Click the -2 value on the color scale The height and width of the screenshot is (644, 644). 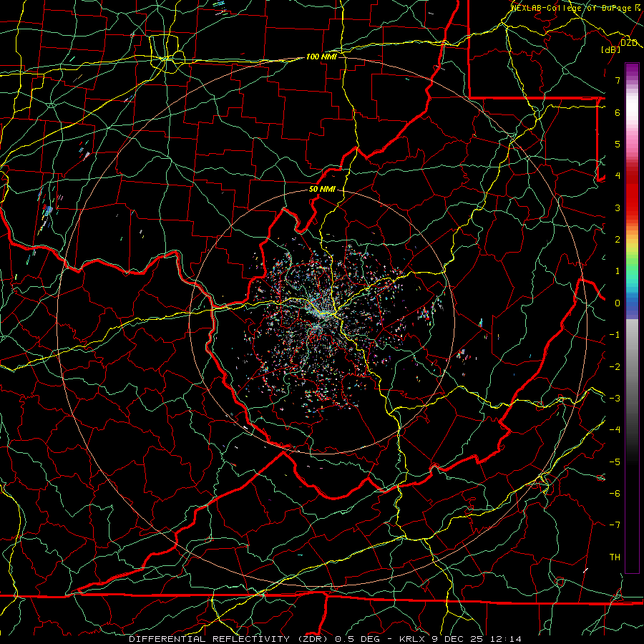[x=615, y=367]
